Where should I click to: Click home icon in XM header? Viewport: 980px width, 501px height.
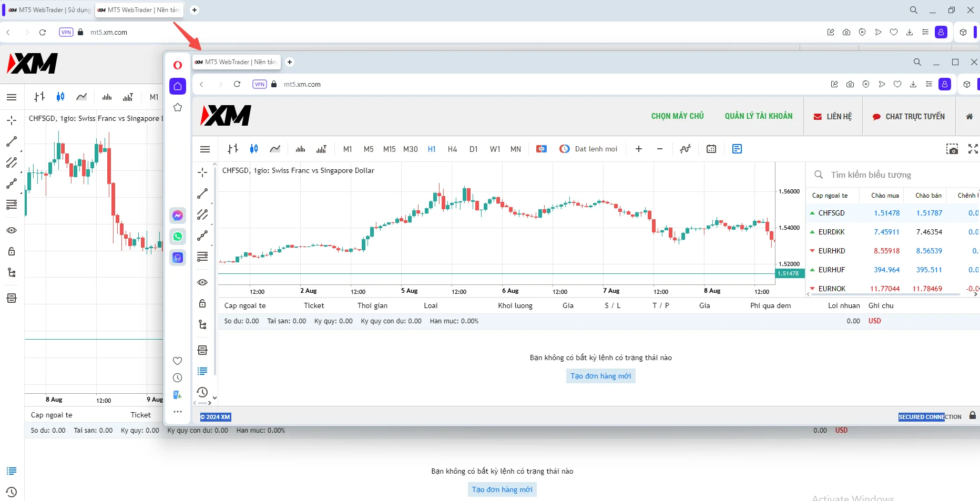969,117
